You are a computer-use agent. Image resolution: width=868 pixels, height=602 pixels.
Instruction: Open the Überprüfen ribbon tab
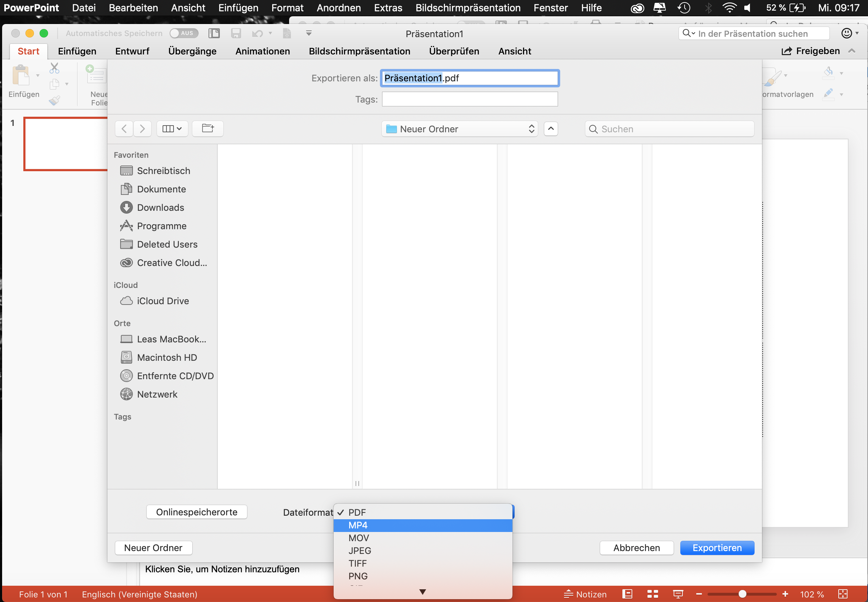[454, 51]
